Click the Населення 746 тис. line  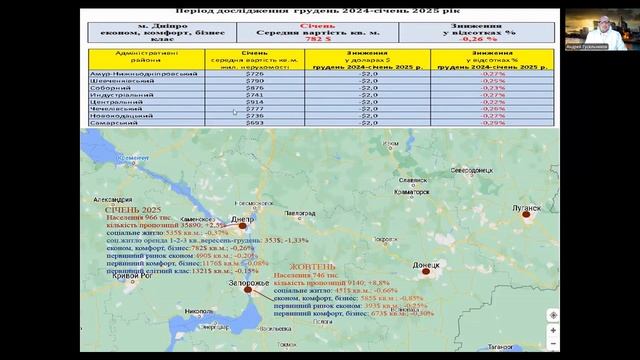[x=306, y=276]
